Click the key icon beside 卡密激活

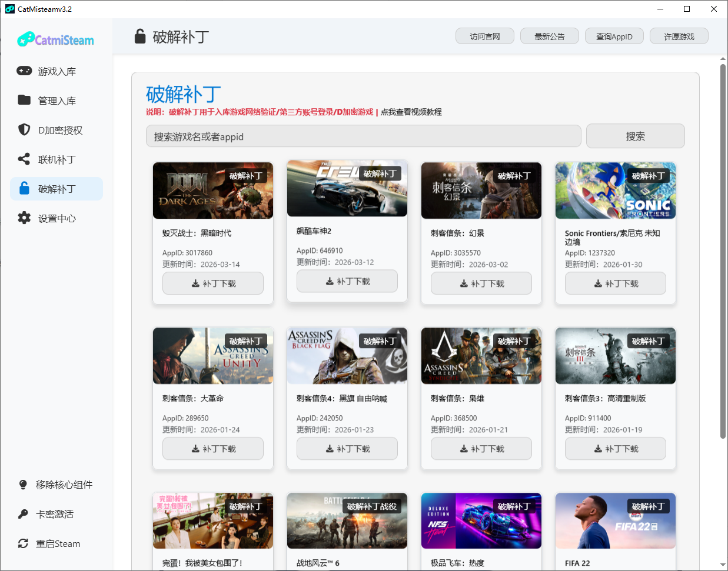23,514
